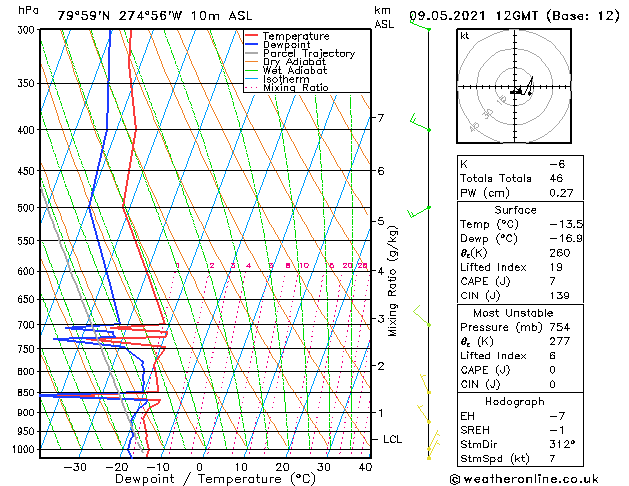Click the Surface Temp value -13.5
The image size is (629, 486).
tap(566, 224)
